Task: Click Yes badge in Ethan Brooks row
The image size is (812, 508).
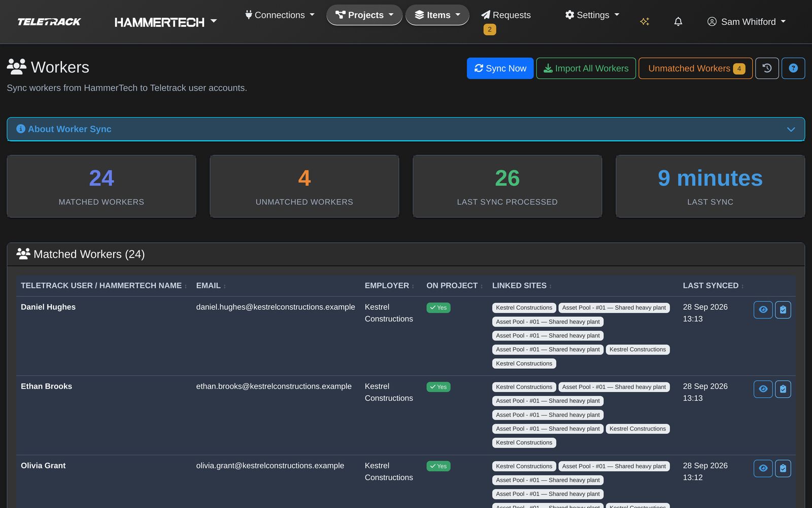Action: click(x=438, y=387)
